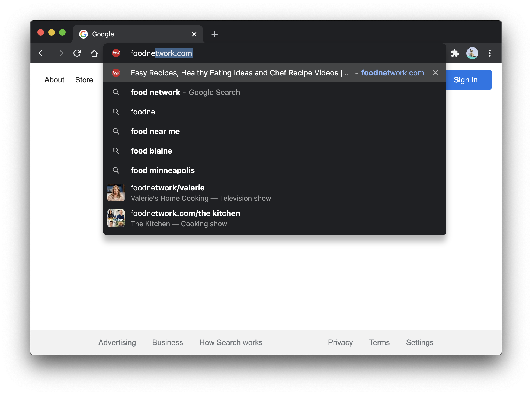Click search icon beside 'food blaine'
Screen dimensions: 532x395
tap(116, 151)
